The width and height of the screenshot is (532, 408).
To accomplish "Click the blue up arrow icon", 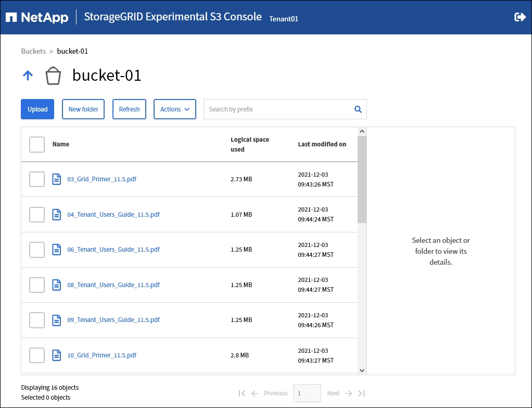I will (28, 76).
